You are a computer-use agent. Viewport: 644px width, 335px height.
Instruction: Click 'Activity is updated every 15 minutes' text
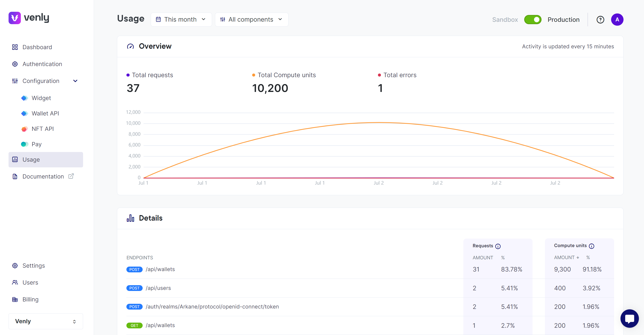click(x=568, y=46)
